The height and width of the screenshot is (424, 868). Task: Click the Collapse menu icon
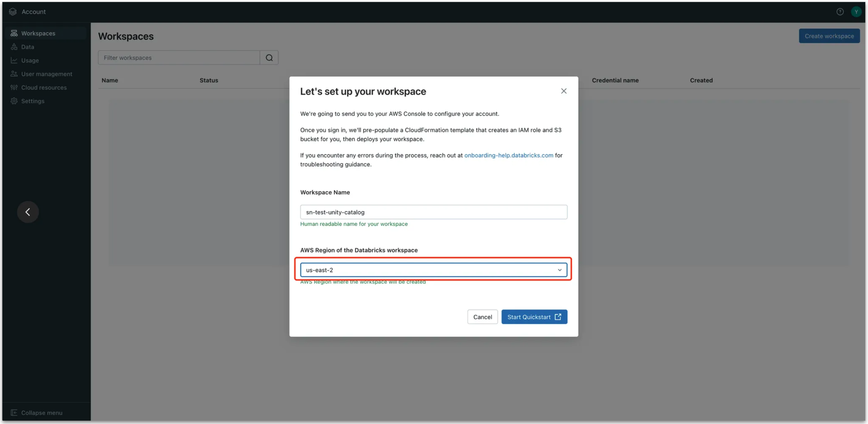[14, 412]
